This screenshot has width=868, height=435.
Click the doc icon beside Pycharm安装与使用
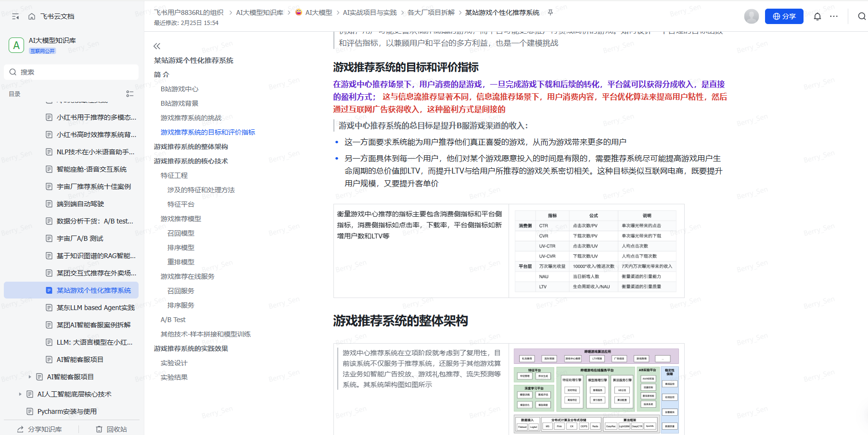[x=30, y=411]
